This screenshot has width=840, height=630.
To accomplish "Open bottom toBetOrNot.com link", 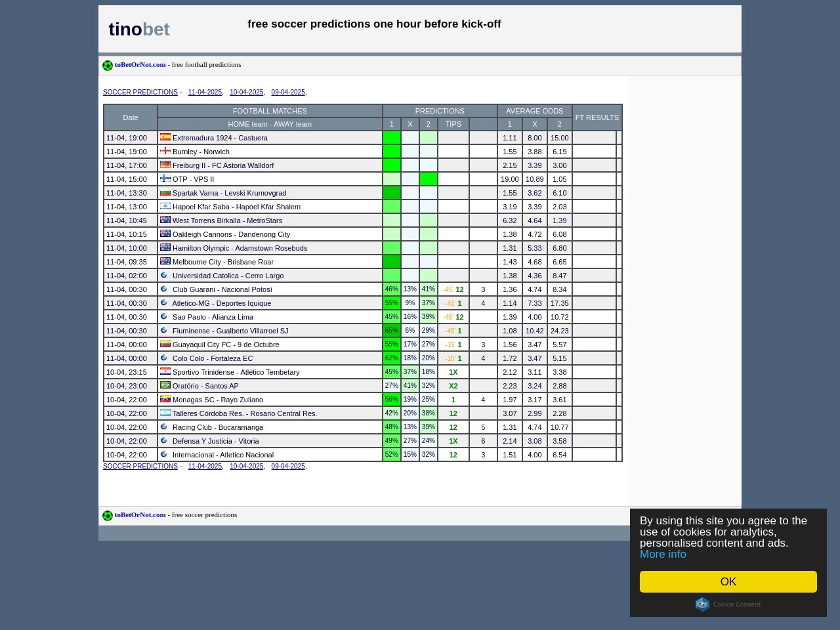I will [140, 515].
